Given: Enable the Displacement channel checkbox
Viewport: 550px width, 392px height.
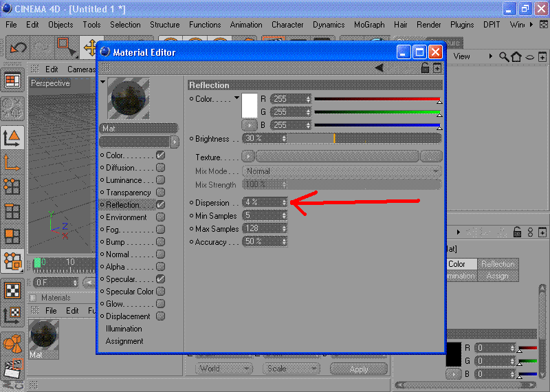Looking at the screenshot, I should pyautogui.click(x=160, y=316).
